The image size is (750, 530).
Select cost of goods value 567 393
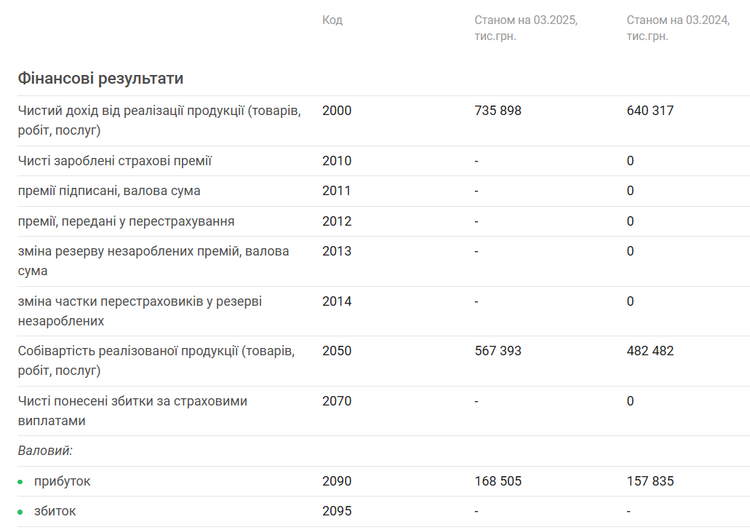[497, 351]
